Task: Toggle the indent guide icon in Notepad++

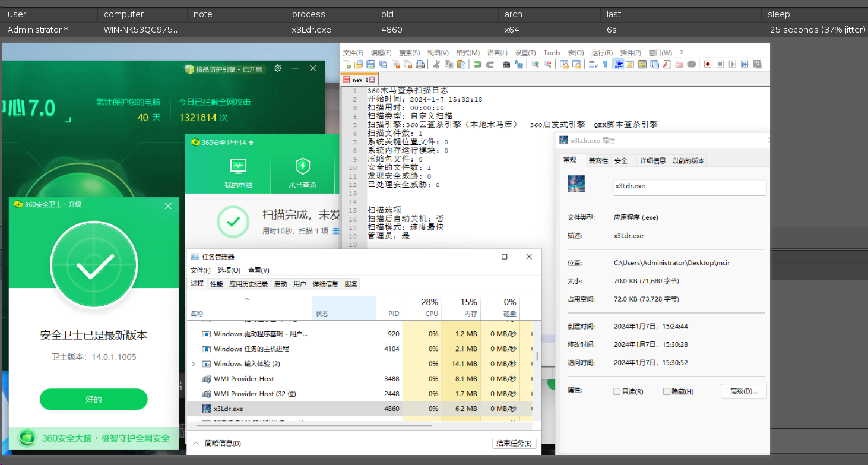Action: coord(618,64)
